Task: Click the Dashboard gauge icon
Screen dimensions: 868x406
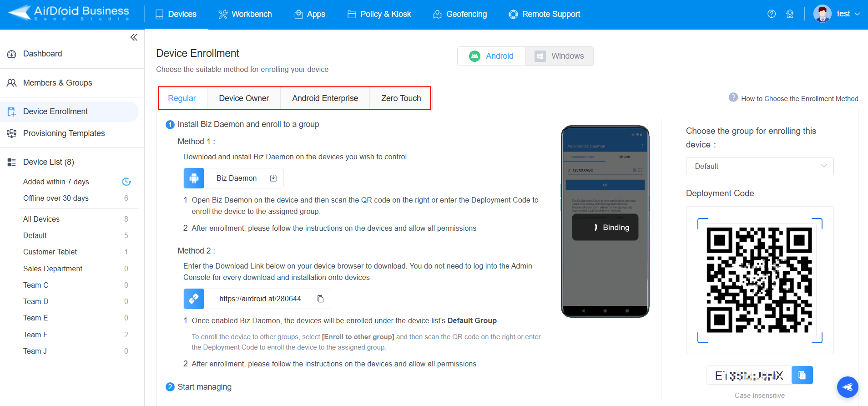Action: 12,54
